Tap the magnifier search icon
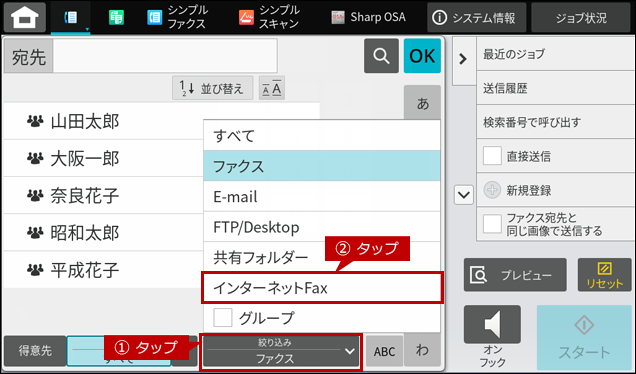Viewport: 636px width, 374px height. click(x=381, y=56)
